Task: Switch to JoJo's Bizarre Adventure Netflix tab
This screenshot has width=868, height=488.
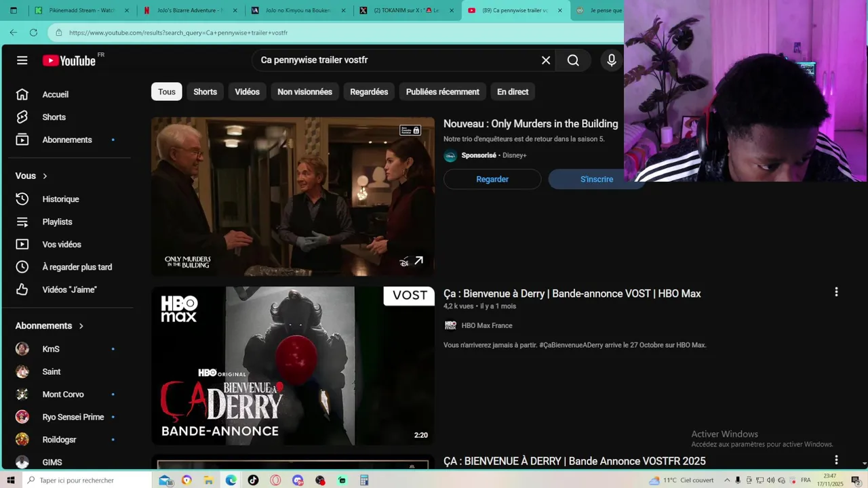Action: click(191, 10)
